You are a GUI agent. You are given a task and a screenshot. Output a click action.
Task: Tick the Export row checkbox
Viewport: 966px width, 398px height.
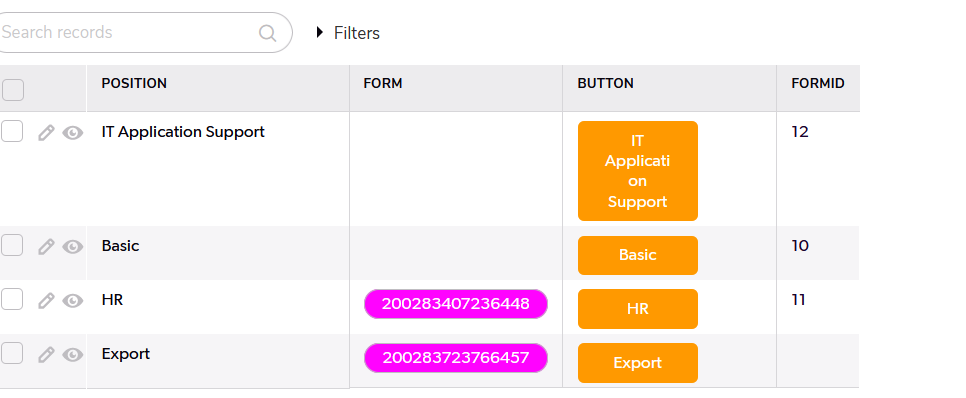coord(12,353)
